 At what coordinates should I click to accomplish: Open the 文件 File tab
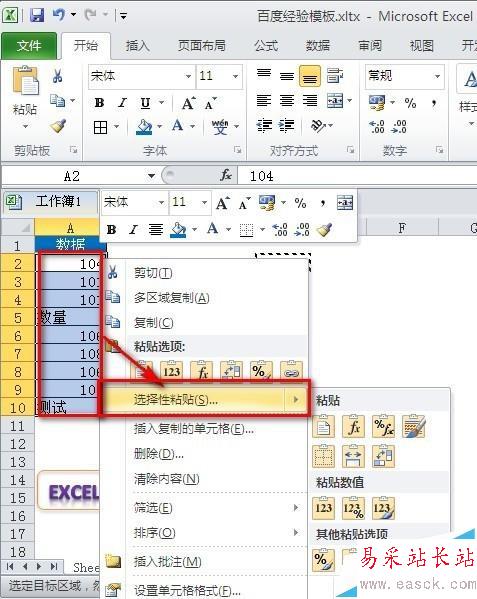point(29,46)
